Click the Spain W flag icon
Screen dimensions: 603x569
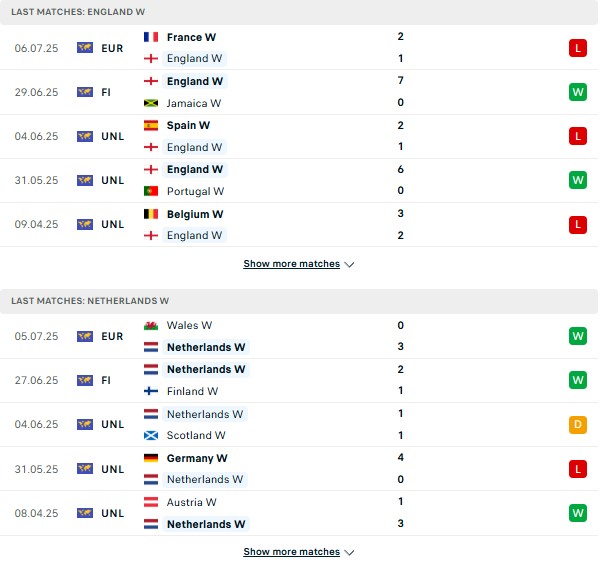(x=151, y=125)
